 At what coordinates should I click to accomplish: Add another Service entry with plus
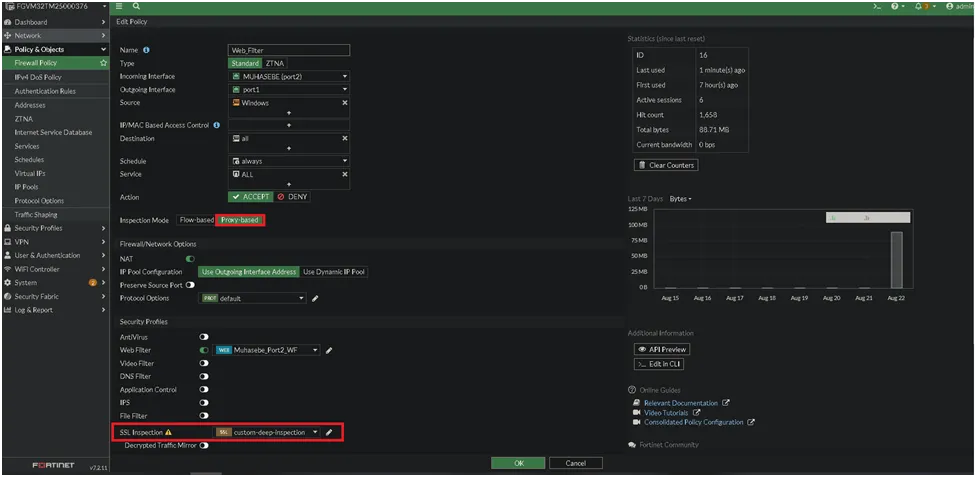click(x=288, y=184)
